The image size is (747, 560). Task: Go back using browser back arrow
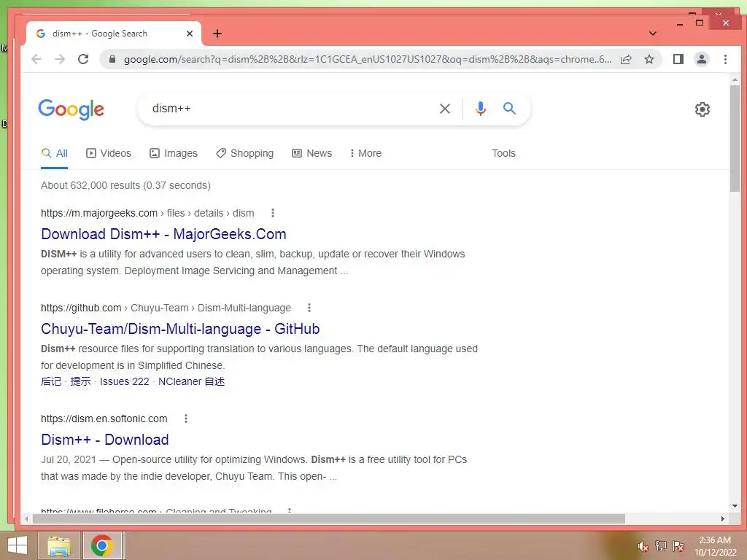click(36, 59)
